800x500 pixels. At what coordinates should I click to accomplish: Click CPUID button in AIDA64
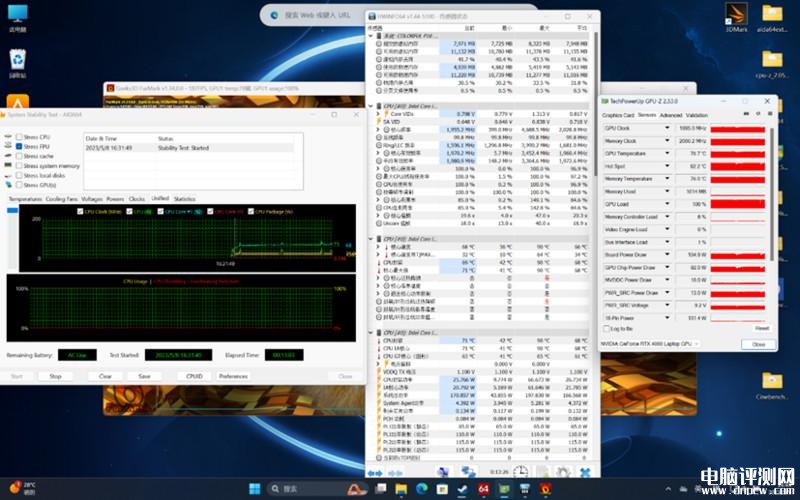click(x=194, y=377)
